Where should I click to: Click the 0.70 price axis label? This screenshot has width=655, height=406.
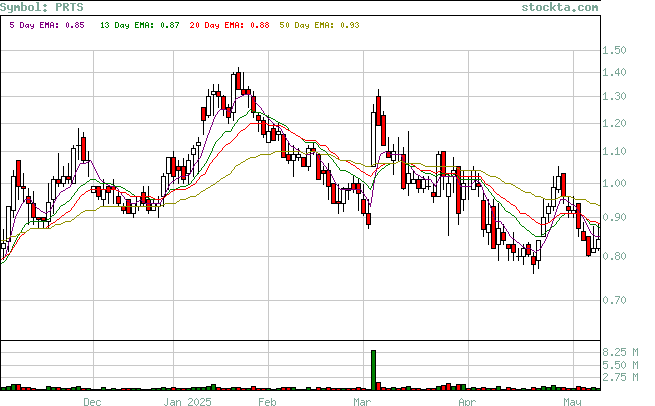click(x=614, y=300)
